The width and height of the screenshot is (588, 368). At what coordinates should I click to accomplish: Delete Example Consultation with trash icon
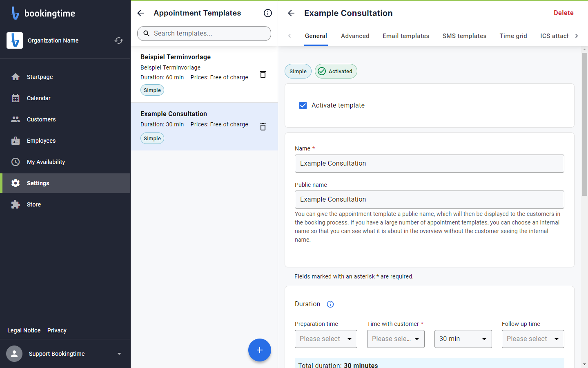pyautogui.click(x=263, y=127)
